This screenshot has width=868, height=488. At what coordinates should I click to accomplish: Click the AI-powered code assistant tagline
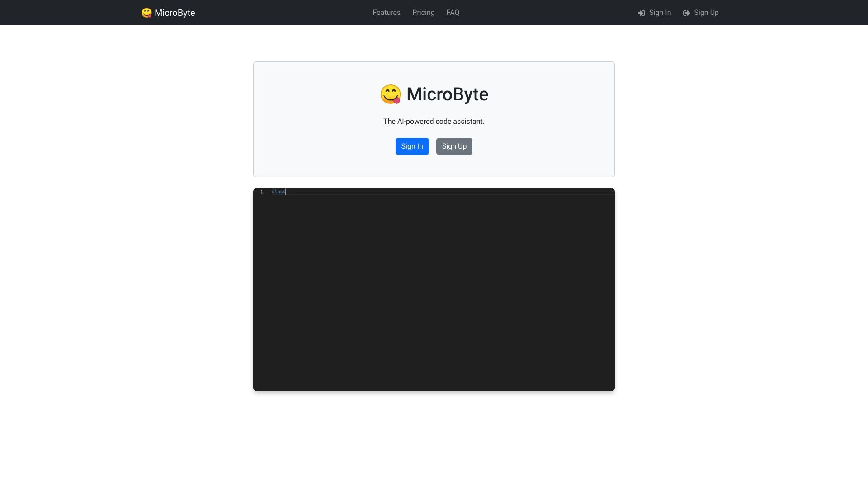[434, 121]
